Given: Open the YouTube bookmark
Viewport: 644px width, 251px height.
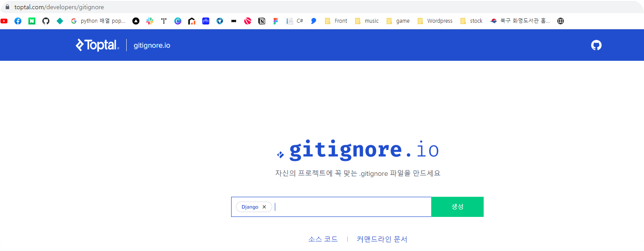Looking at the screenshot, I should (x=4, y=21).
